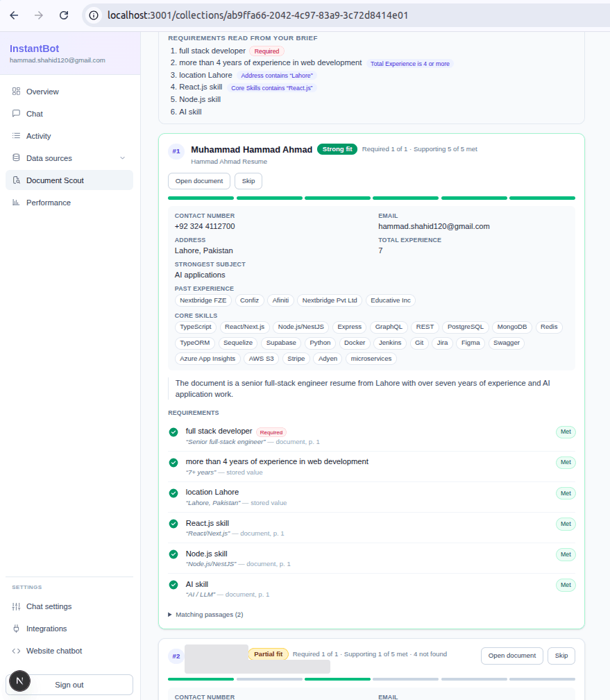Open Chat page from sidebar
The height and width of the screenshot is (700, 610).
point(69,113)
